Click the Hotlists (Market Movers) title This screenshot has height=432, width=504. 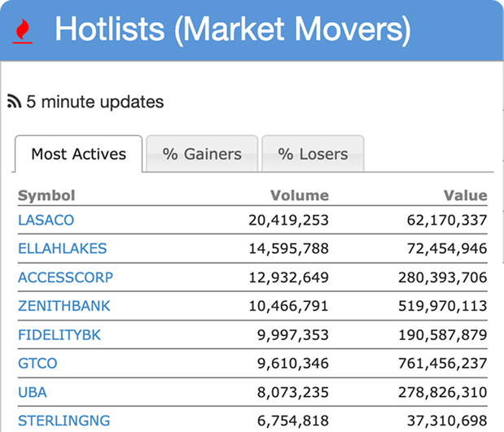coord(233,29)
